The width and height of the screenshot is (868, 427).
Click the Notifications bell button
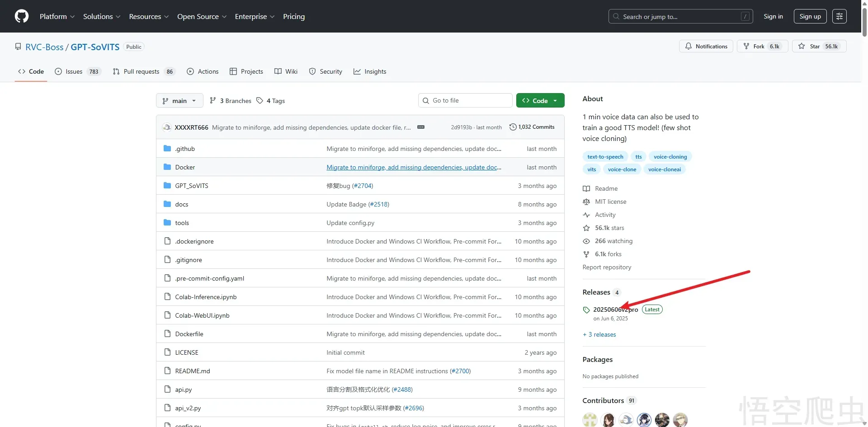[706, 46]
